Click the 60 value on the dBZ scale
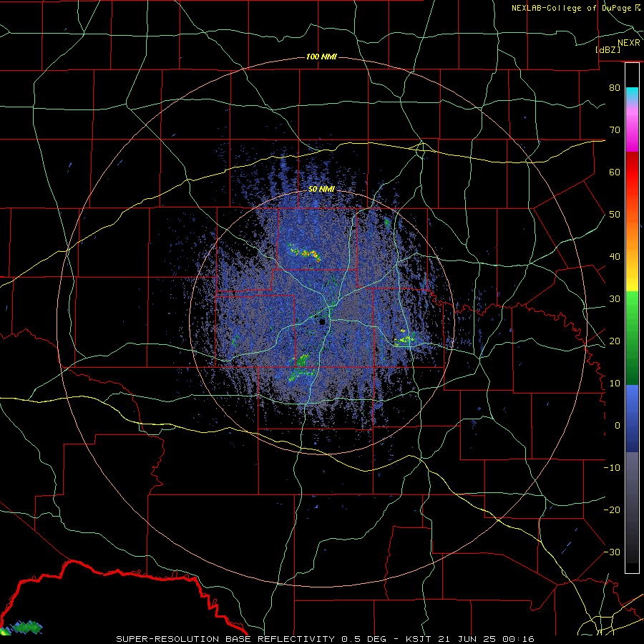 pos(615,172)
